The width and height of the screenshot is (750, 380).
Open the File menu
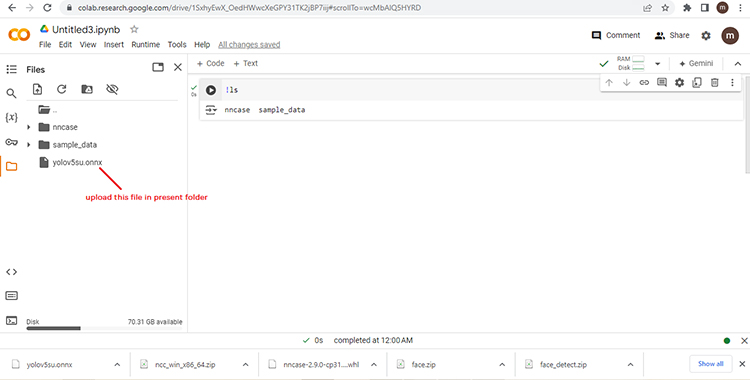tap(45, 45)
